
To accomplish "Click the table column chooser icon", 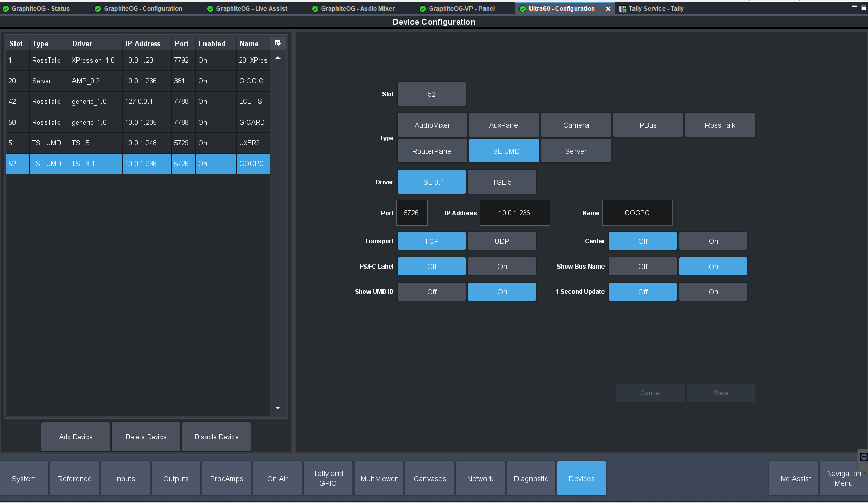I will click(x=278, y=43).
